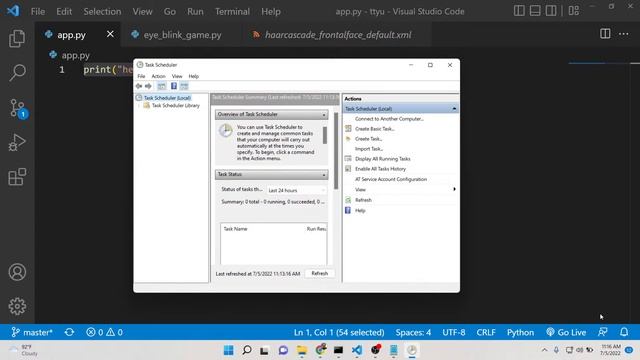640x360 pixels.
Task: Open the Customize Layout control in VS Code
Action: 574,11
